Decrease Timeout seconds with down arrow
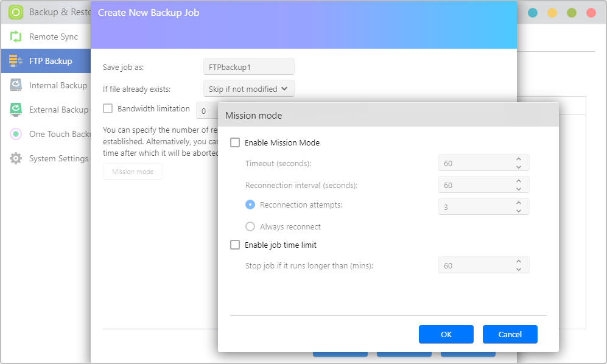 pos(519,167)
